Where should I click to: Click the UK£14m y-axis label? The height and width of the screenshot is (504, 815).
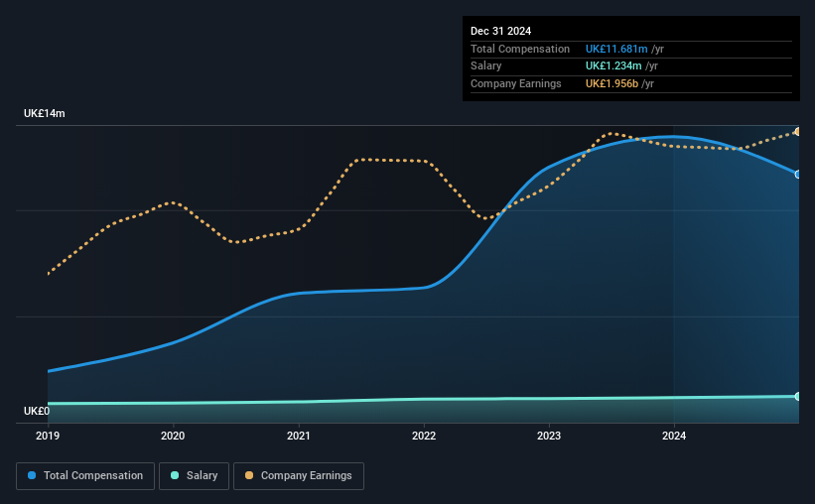pos(45,113)
